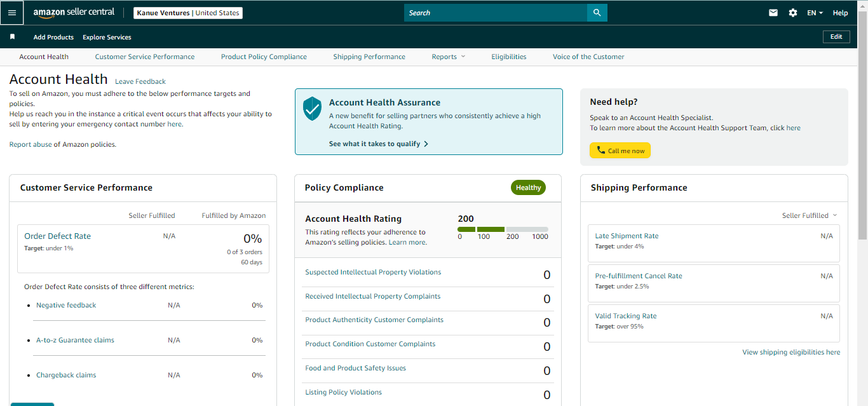This screenshot has width=868, height=406.
Task: Open Food and Product Safety Issues
Action: (x=355, y=368)
